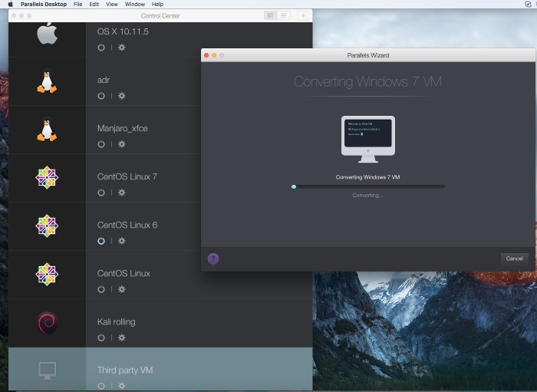Click the purple help question mark icon

click(x=213, y=259)
